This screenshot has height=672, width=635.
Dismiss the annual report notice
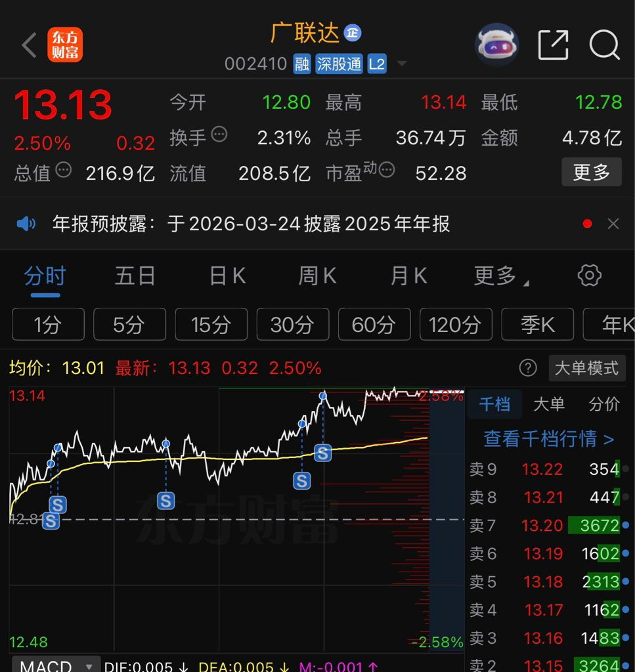613,224
